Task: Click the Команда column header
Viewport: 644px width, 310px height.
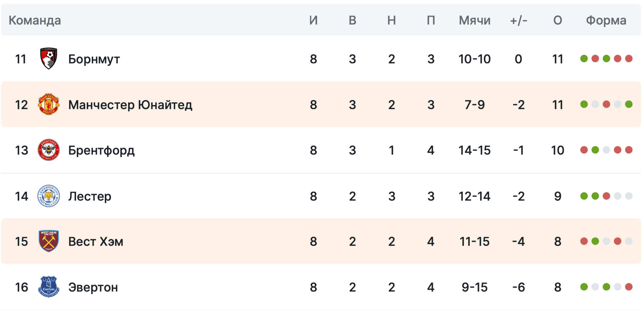Action: click(x=35, y=20)
